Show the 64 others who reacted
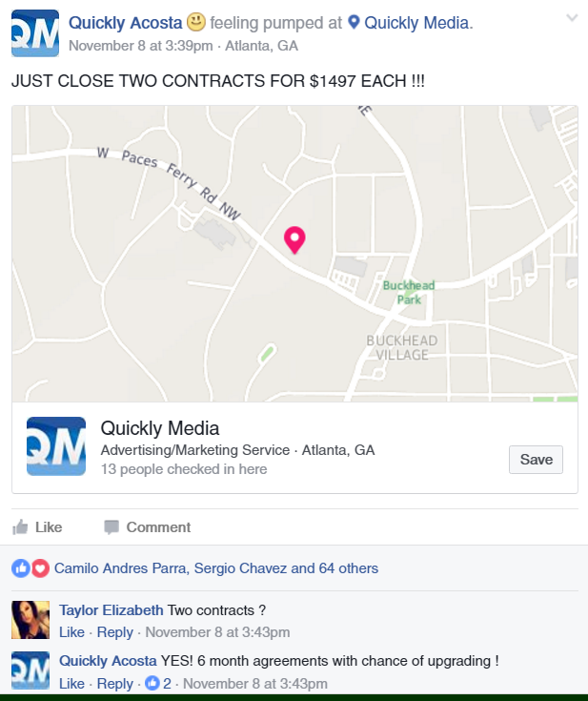The height and width of the screenshot is (701, 588). click(349, 568)
